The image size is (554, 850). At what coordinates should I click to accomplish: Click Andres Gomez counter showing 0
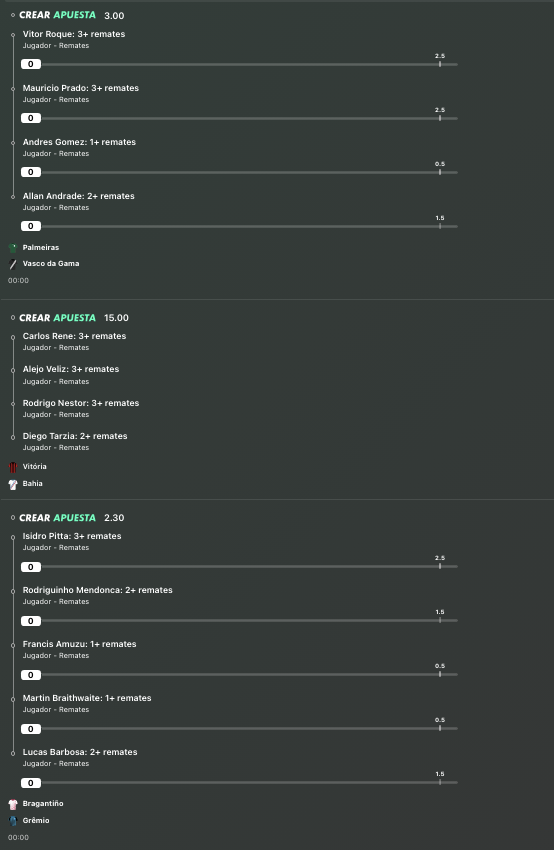coord(31,172)
